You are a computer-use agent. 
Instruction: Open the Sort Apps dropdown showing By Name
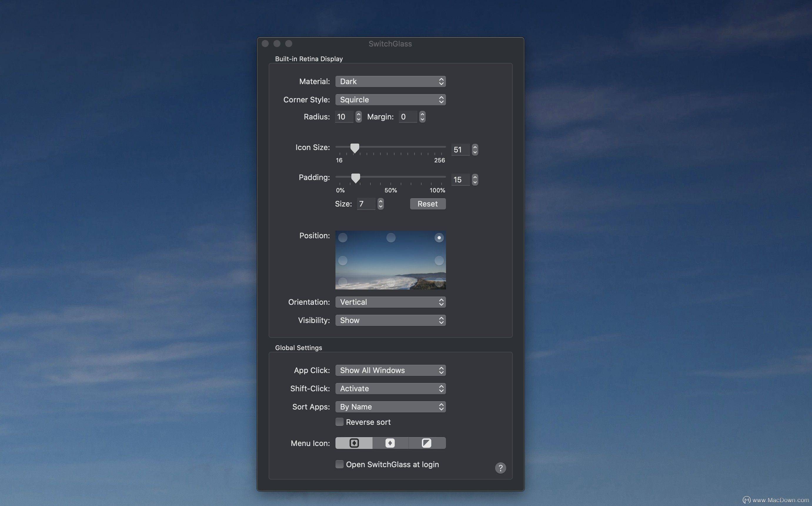(391, 407)
